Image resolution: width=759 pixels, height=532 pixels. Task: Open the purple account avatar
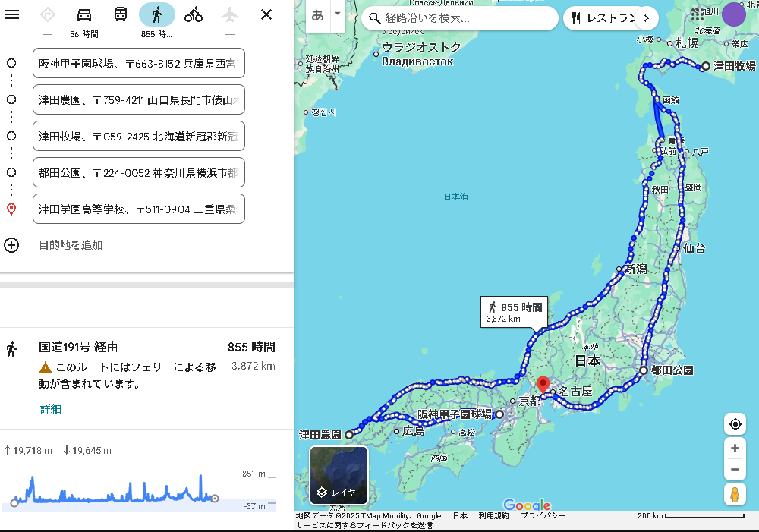click(734, 14)
